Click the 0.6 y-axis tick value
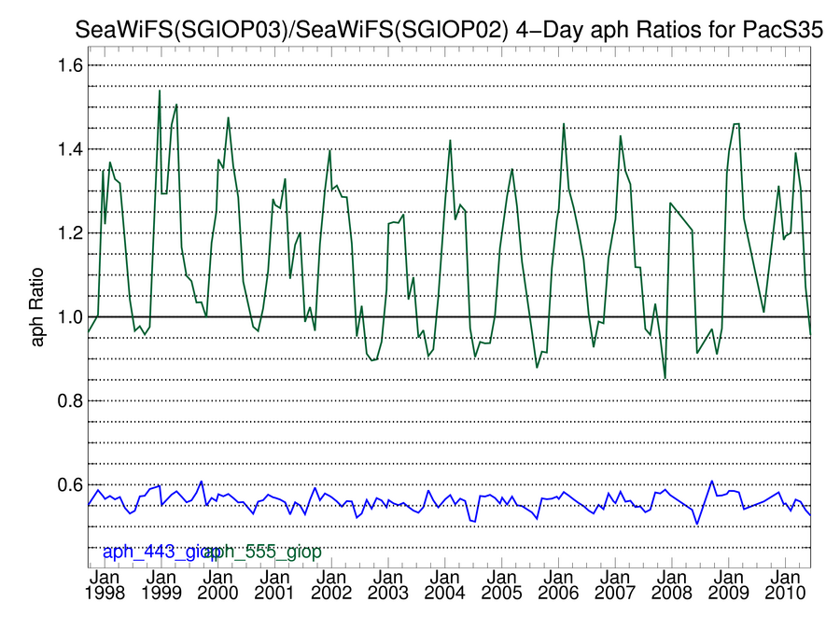Viewport: 840px width, 630px height. point(70,484)
